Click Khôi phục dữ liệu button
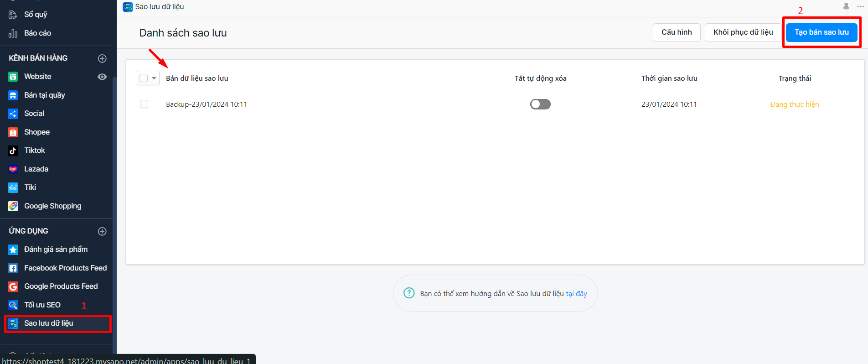Screen dimensions: 868x364 (743, 32)
